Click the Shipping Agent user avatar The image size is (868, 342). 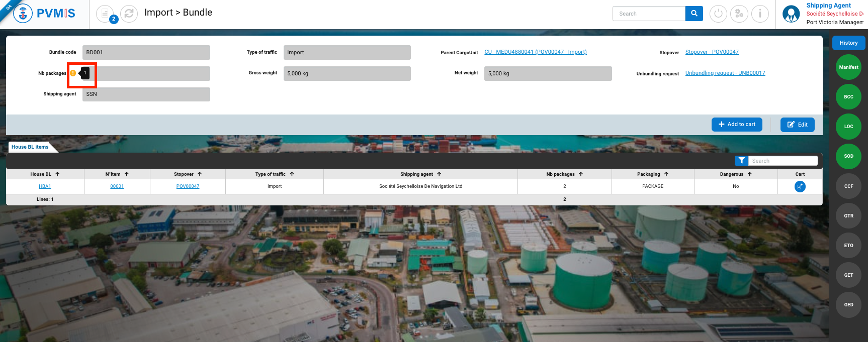pos(791,14)
